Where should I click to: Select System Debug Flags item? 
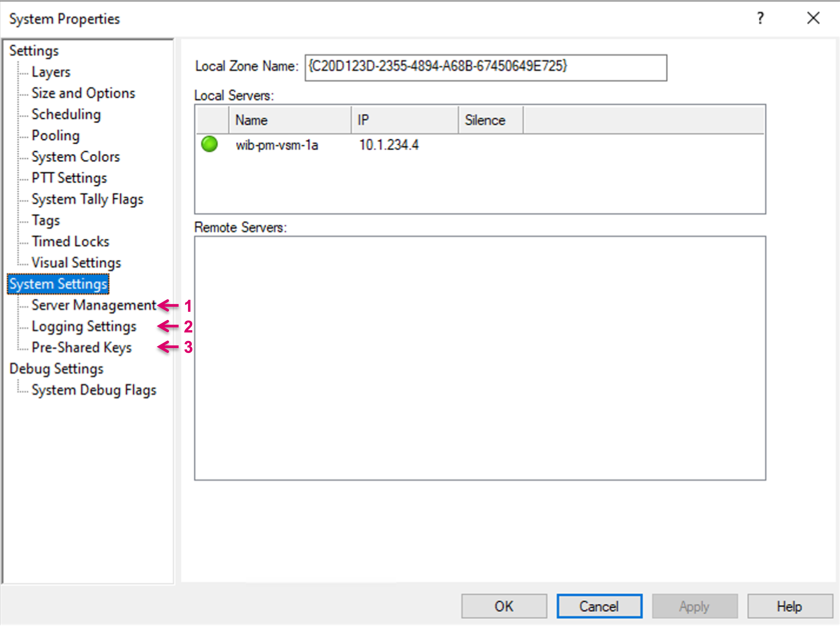click(94, 390)
